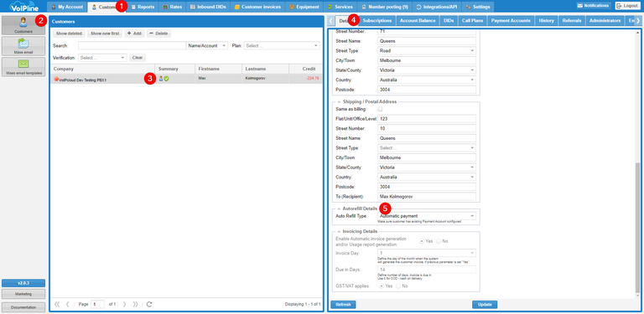This screenshot has height=314, width=644.
Task: Reload the customers grid with refresh icon
Action: pyautogui.click(x=149, y=304)
